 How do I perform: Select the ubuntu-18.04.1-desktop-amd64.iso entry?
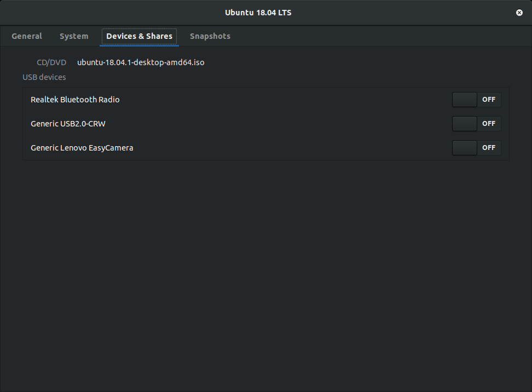coord(141,62)
